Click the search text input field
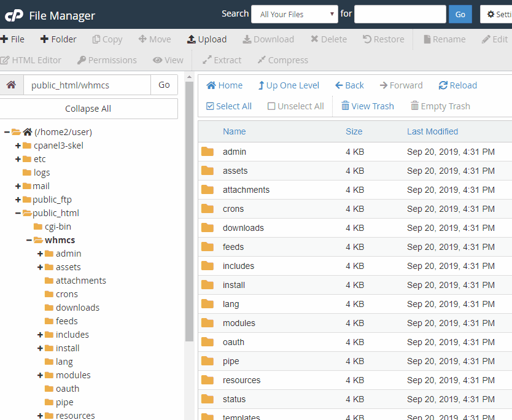The width and height of the screenshot is (512, 420). coord(400,14)
